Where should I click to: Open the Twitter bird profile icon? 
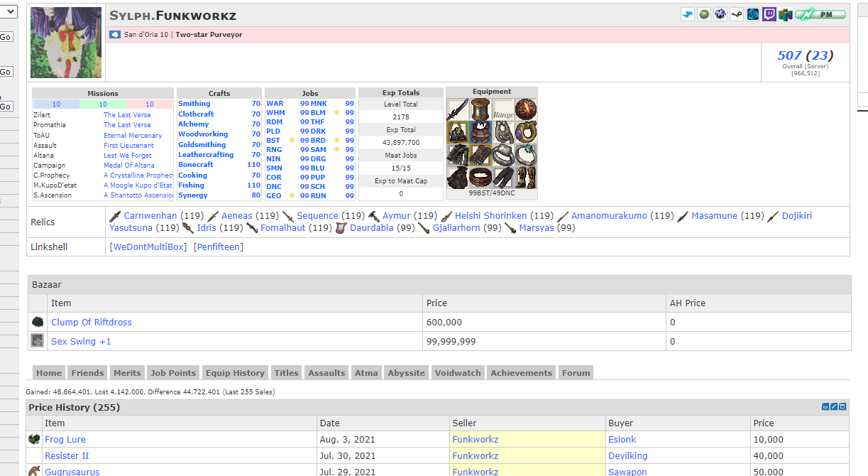688,14
